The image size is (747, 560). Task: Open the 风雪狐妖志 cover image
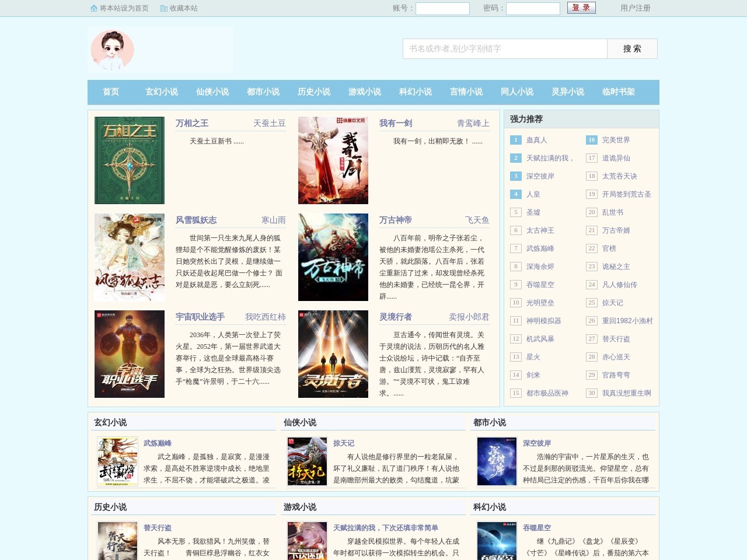(x=130, y=257)
